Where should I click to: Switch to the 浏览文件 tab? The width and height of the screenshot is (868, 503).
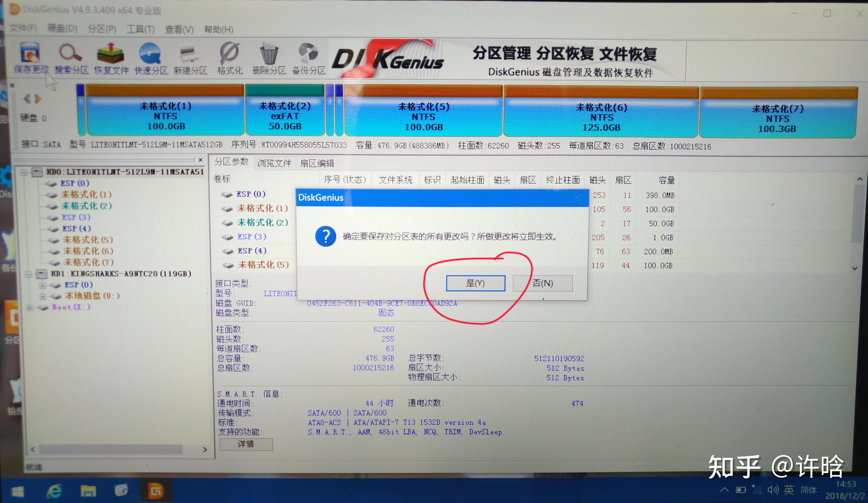coord(274,163)
